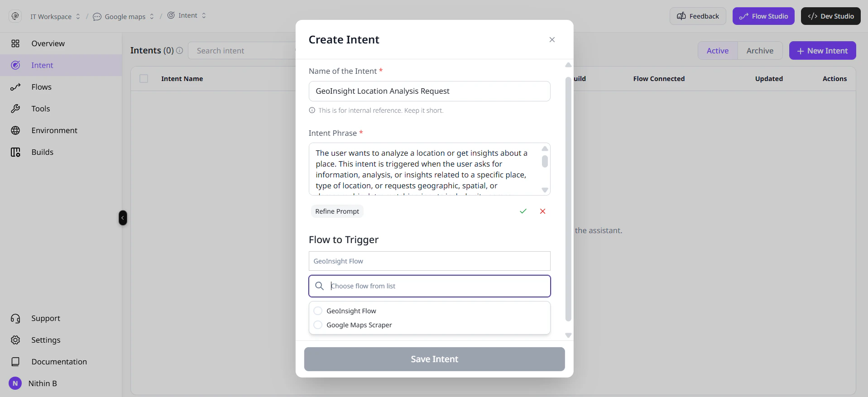Click the Refine Prompt button
The height and width of the screenshot is (397, 868).
point(337,211)
